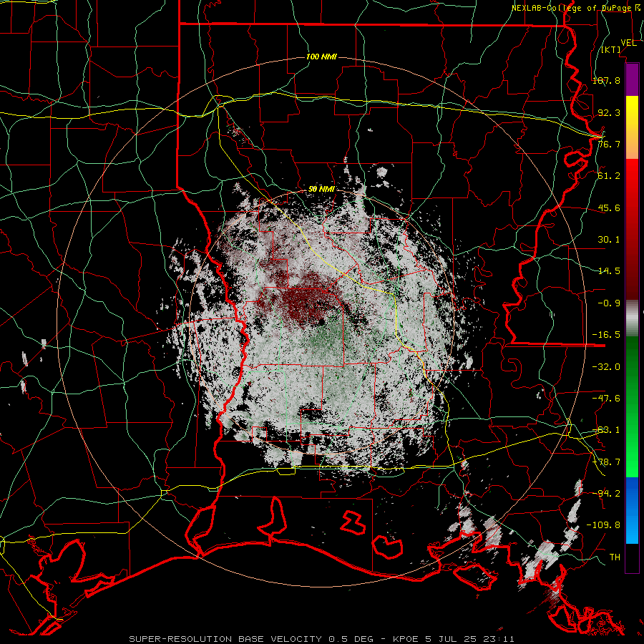
Task: Click the -63.1 velocity scale value
Action: tap(606, 430)
